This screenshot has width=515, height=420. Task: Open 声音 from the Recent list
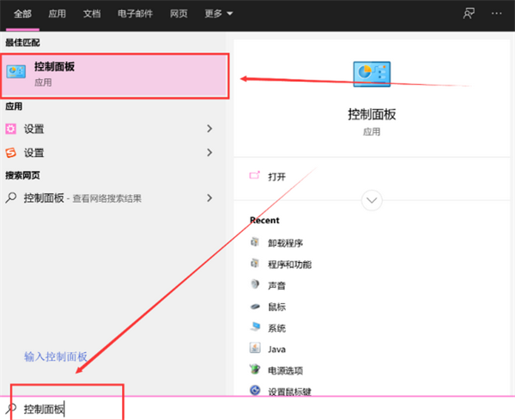click(276, 285)
